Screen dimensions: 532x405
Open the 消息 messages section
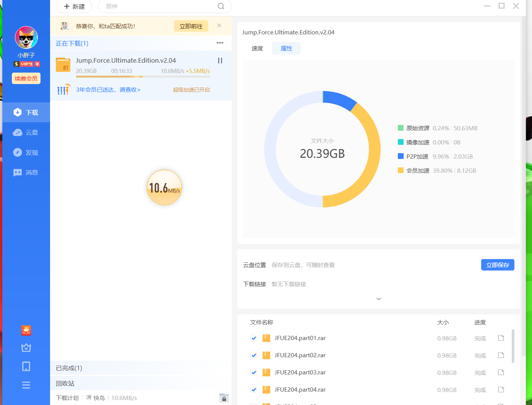click(x=26, y=173)
